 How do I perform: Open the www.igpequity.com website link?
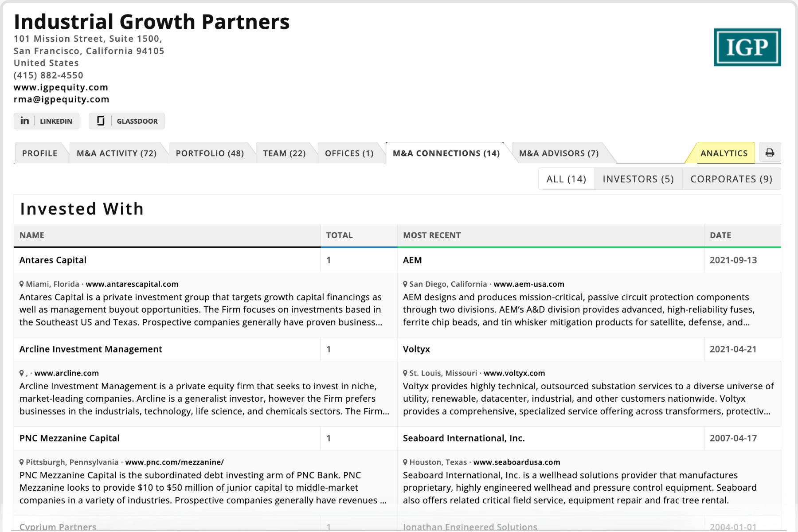pos(61,87)
